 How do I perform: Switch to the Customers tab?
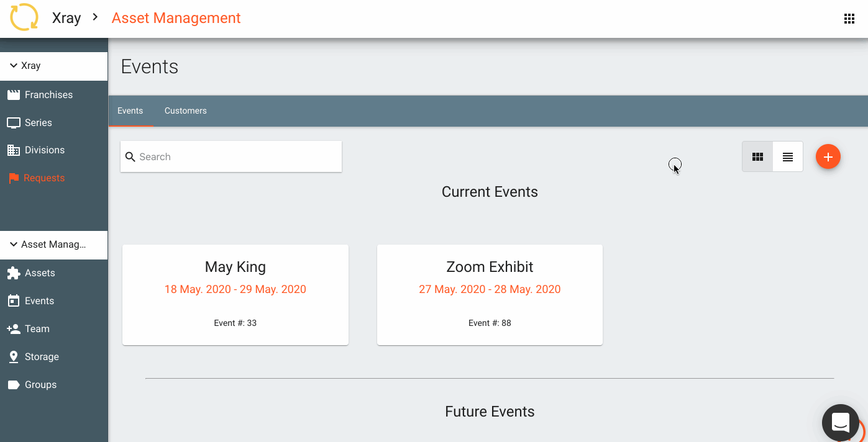(186, 111)
